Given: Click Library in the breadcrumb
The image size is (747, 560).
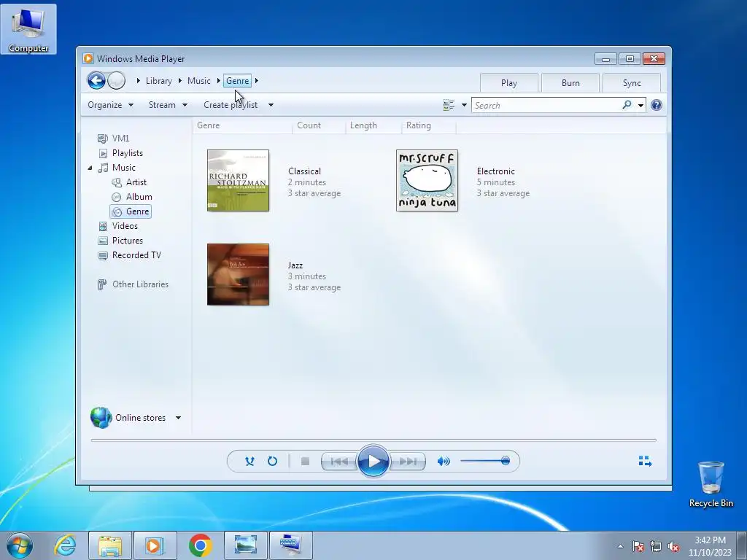Looking at the screenshot, I should click(158, 81).
